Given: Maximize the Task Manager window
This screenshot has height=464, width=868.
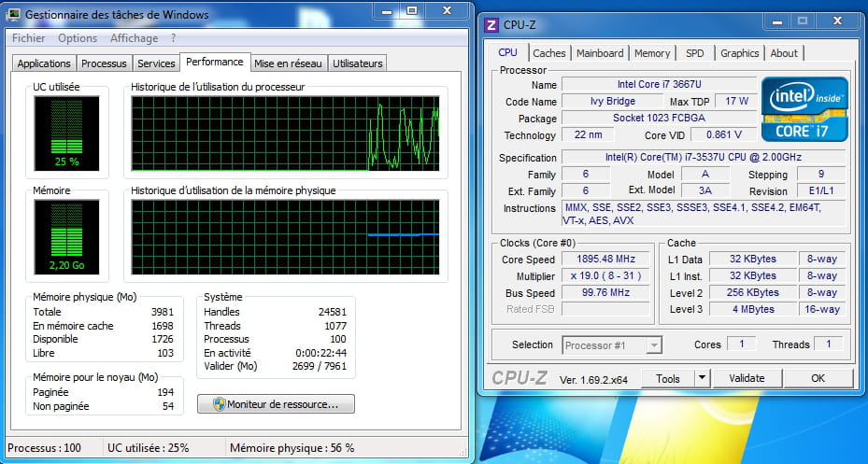Looking at the screenshot, I should click(411, 11).
